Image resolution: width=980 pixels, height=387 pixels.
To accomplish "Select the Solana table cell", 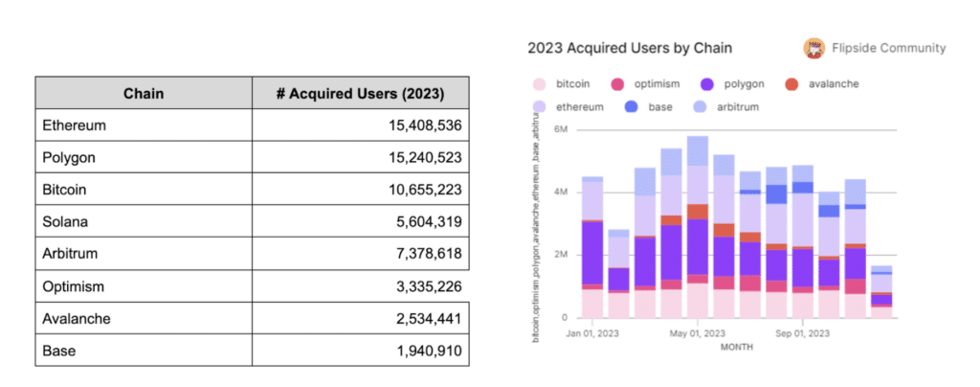I will (x=144, y=221).
